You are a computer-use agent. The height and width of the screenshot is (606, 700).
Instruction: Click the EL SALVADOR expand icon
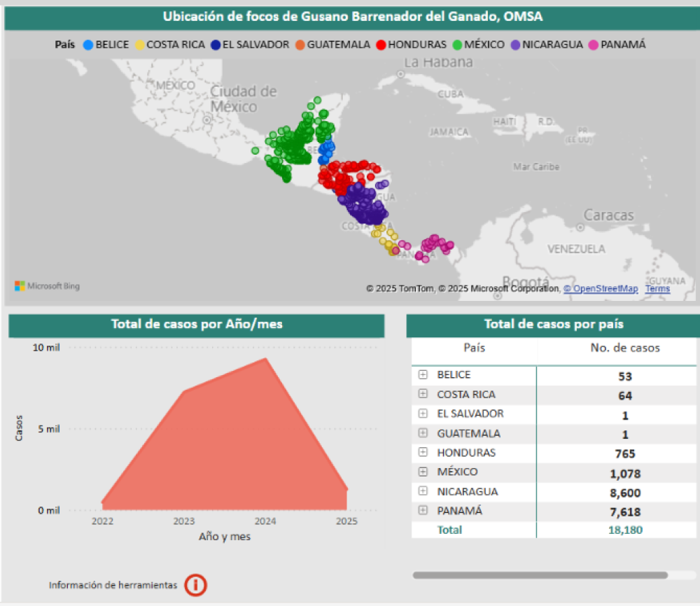pyautogui.click(x=423, y=414)
